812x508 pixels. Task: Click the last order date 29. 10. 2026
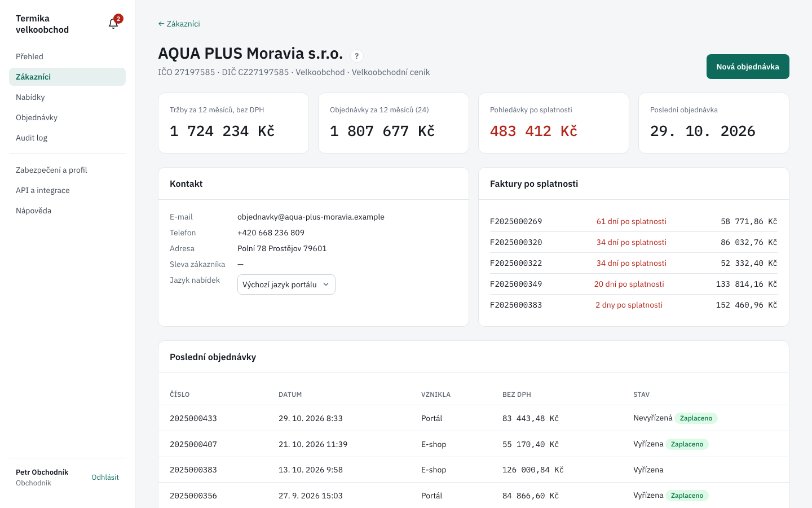pos(703,131)
